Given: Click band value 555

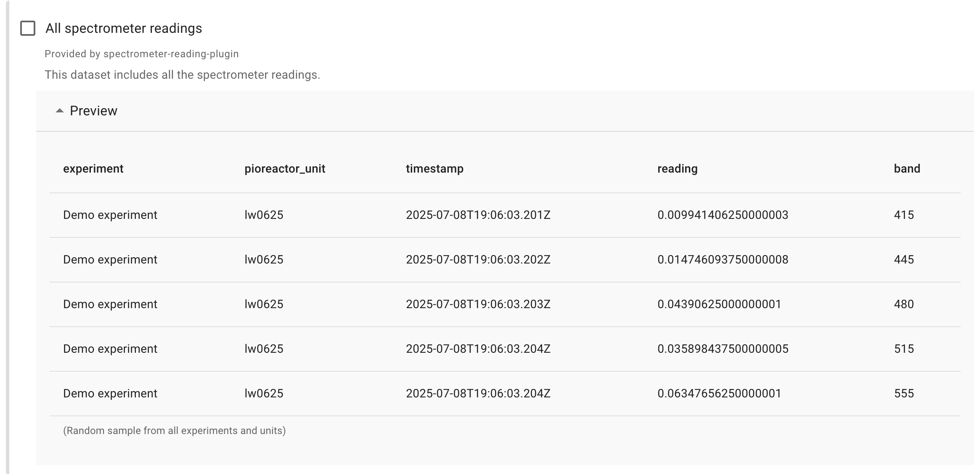Looking at the screenshot, I should click(904, 394).
